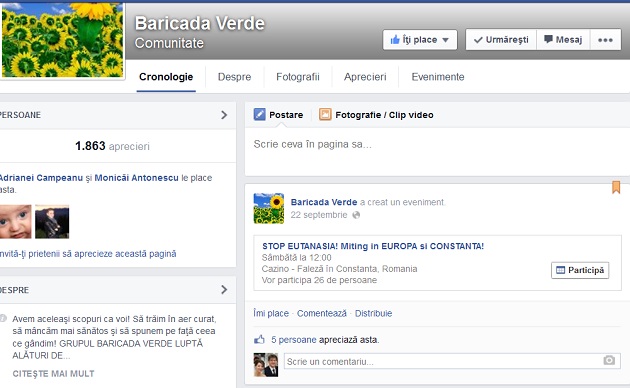This screenshot has height=388, width=630.
Task: Click the globe privacy icon next to 22 septembrie
Action: (356, 215)
